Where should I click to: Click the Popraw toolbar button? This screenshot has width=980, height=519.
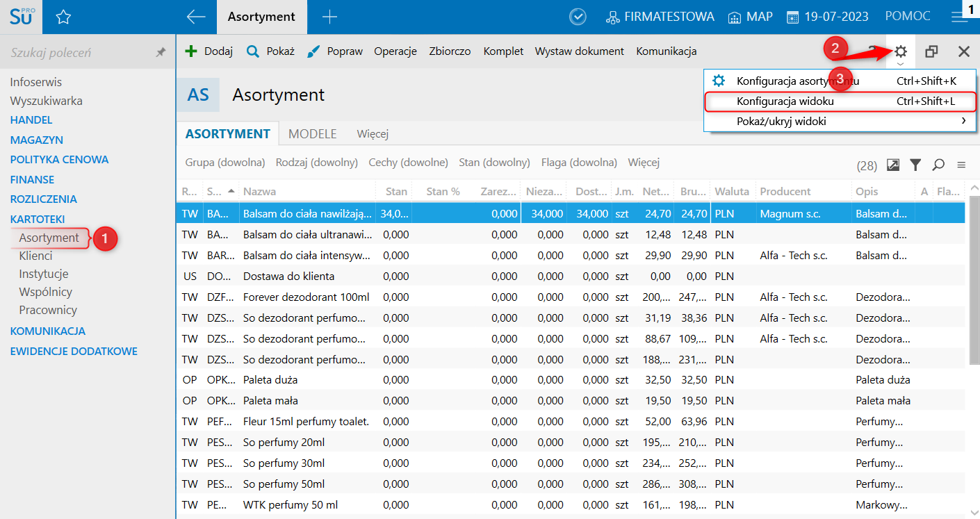[x=335, y=51]
